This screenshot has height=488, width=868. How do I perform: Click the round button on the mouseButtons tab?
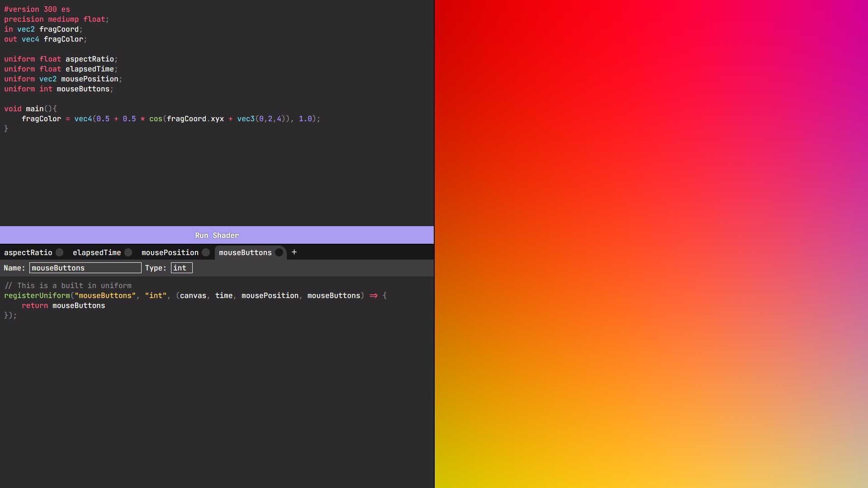tap(279, 252)
